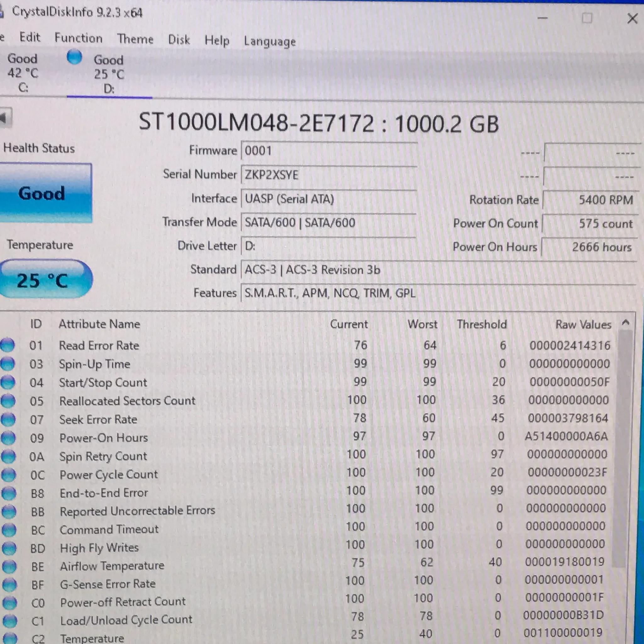
Task: Minimize the CrystalDiskInfo window
Action: 543,17
